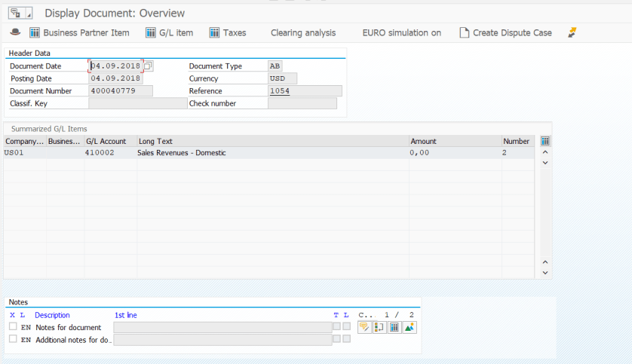This screenshot has width=632, height=364.
Task: Open table column settings icon in G/L Items
Action: [545, 141]
